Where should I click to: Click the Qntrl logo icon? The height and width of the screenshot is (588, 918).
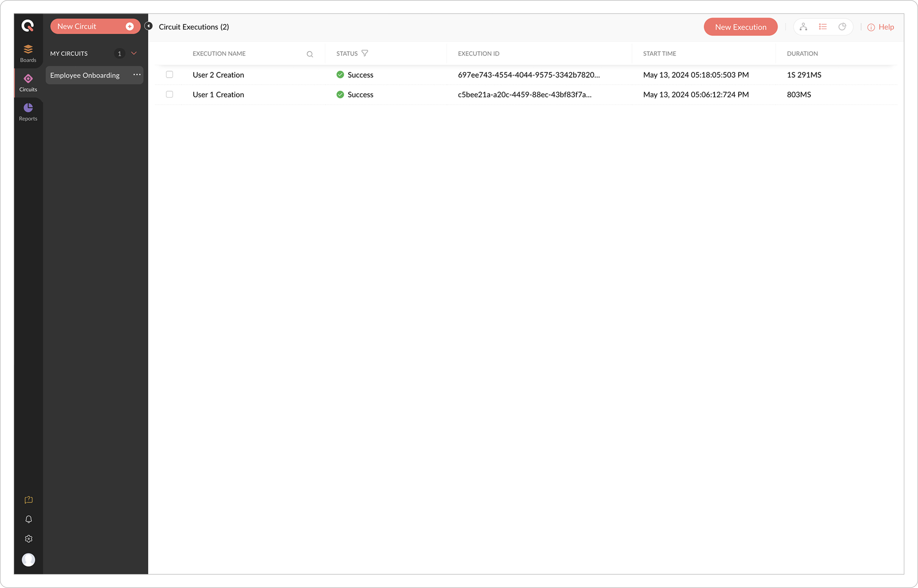pos(28,26)
